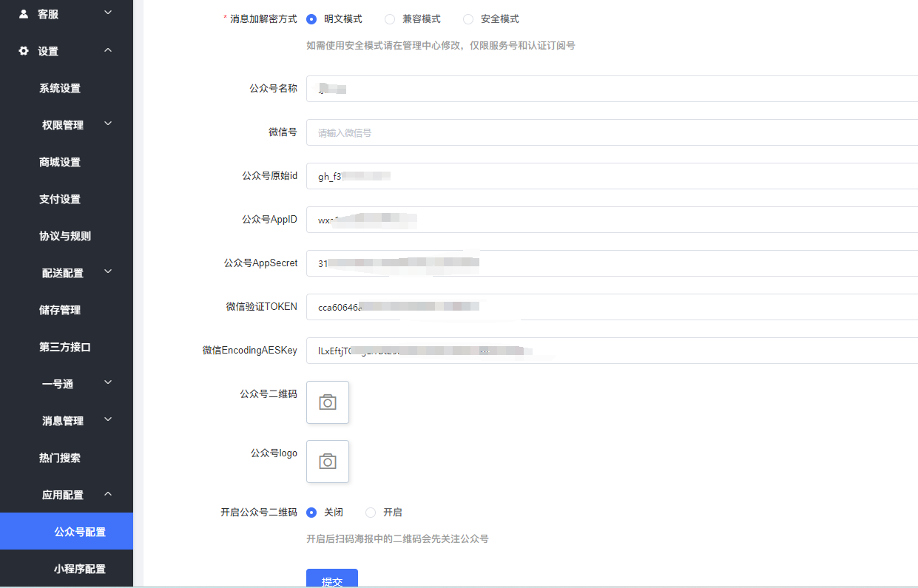The height and width of the screenshot is (588, 918).
Task: Expand the 权限管理 submenu chevron
Action: point(108,124)
